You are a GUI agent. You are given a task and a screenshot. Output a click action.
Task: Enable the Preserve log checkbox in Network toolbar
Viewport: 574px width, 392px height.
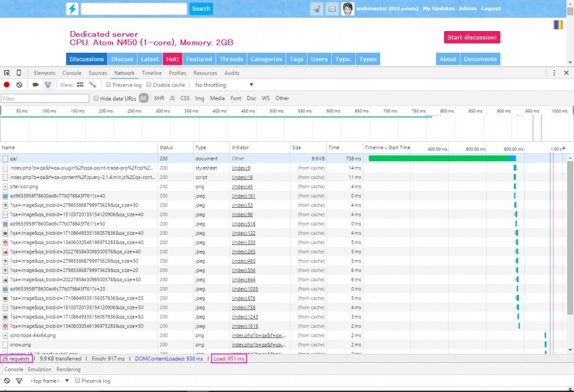(108, 85)
